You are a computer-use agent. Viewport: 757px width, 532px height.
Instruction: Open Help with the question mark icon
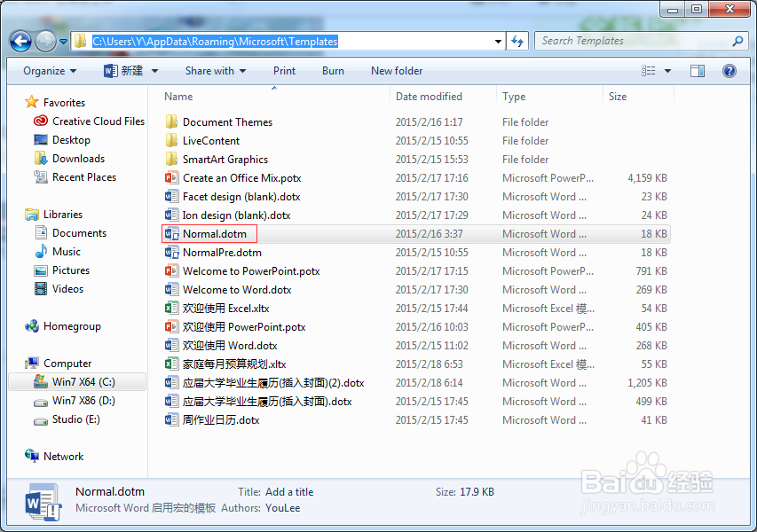click(x=729, y=71)
